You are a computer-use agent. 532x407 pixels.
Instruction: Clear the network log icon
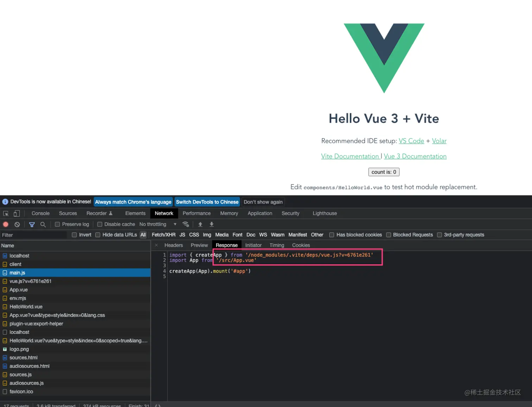17,224
